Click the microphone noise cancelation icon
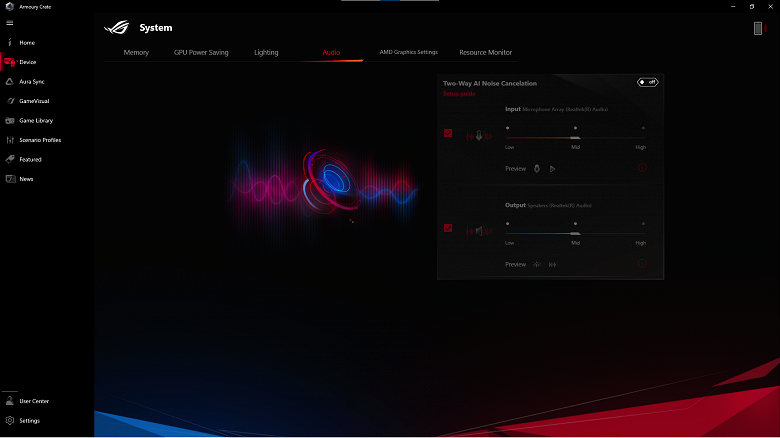 (479, 135)
